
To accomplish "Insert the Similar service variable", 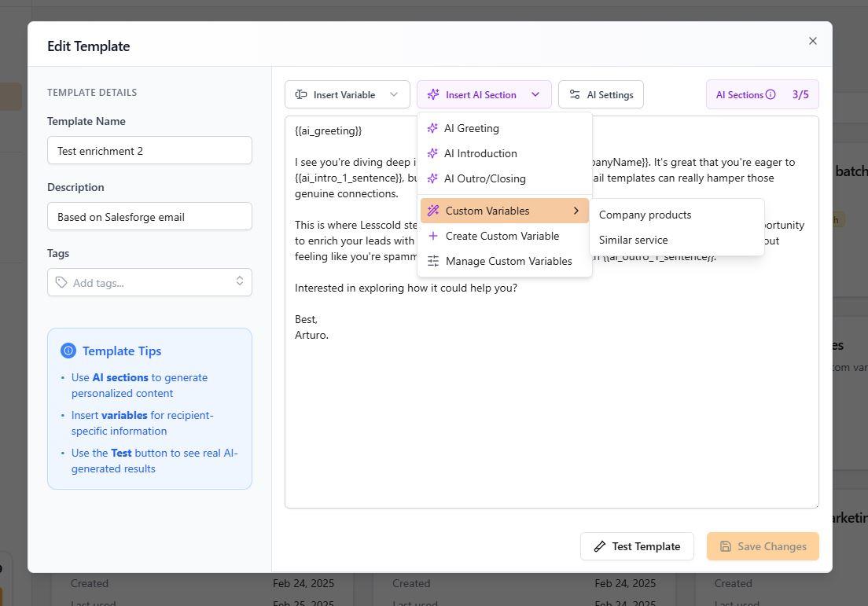I will (x=677, y=240).
